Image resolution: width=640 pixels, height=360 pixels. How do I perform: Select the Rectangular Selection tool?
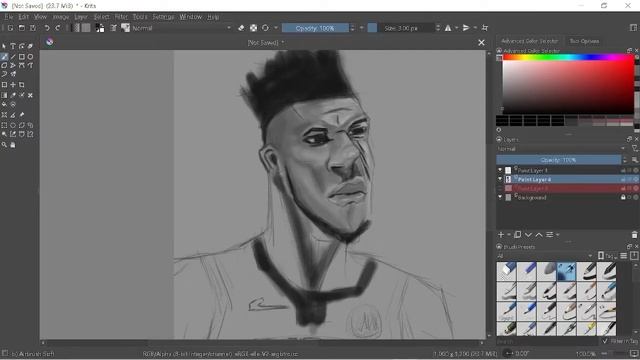(x=4, y=125)
